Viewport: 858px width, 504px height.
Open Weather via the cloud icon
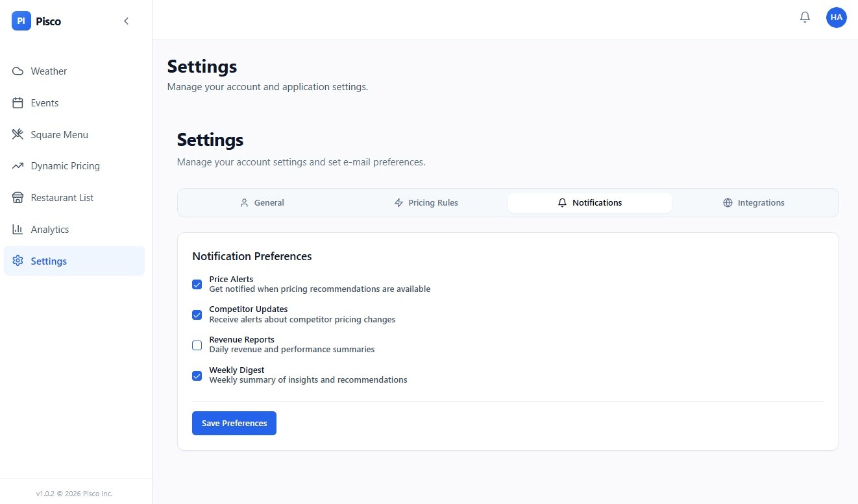click(x=18, y=71)
